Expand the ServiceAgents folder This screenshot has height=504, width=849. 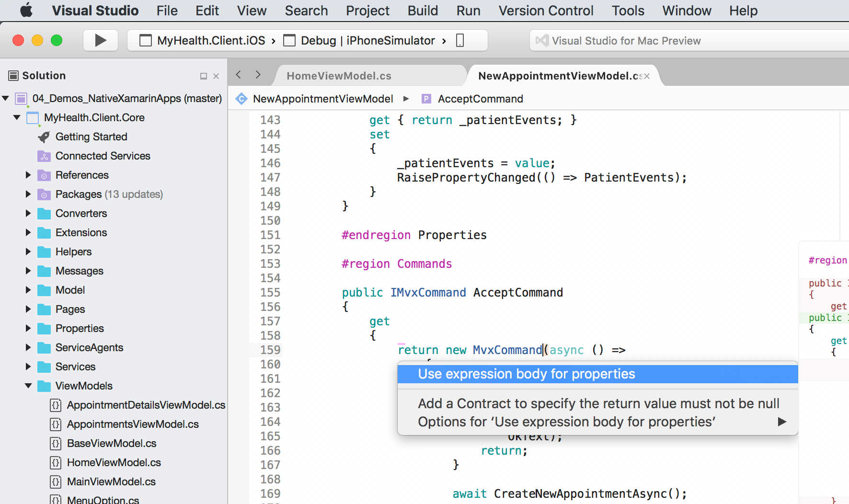tap(28, 347)
